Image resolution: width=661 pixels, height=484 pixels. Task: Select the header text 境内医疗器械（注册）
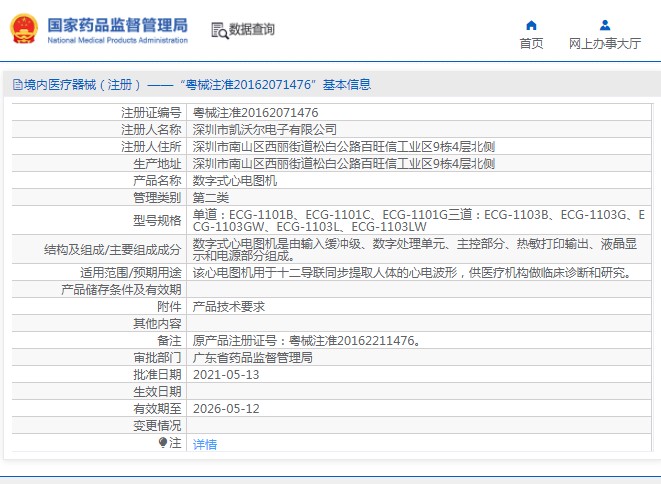(82, 85)
